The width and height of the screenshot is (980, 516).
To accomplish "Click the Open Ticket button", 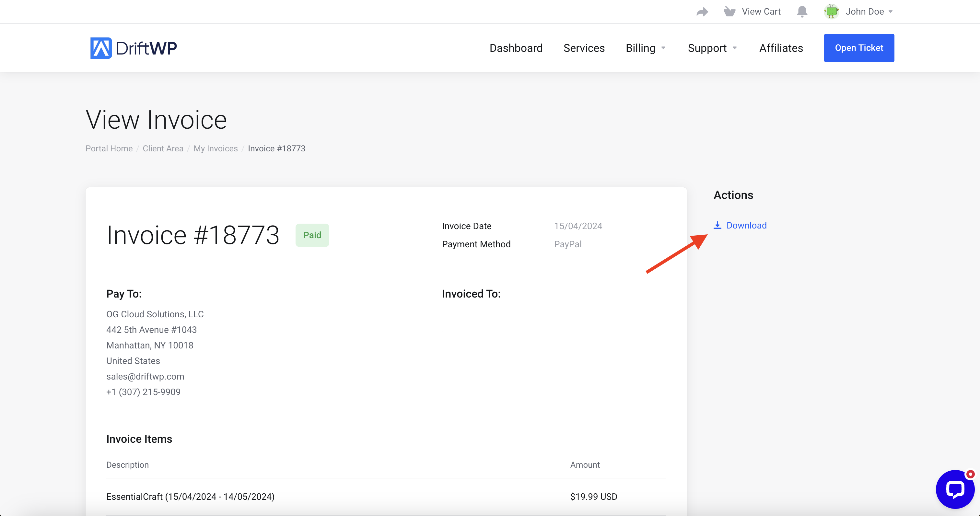I will (859, 48).
